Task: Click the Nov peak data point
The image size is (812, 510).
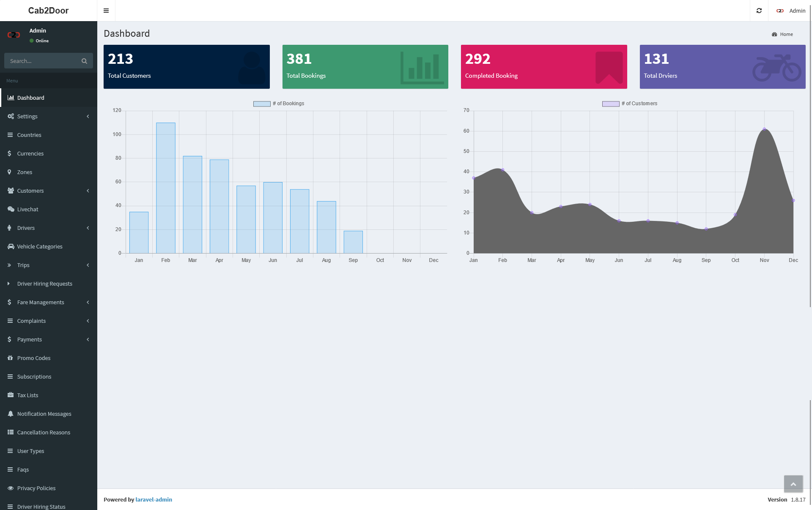Action: pos(764,129)
